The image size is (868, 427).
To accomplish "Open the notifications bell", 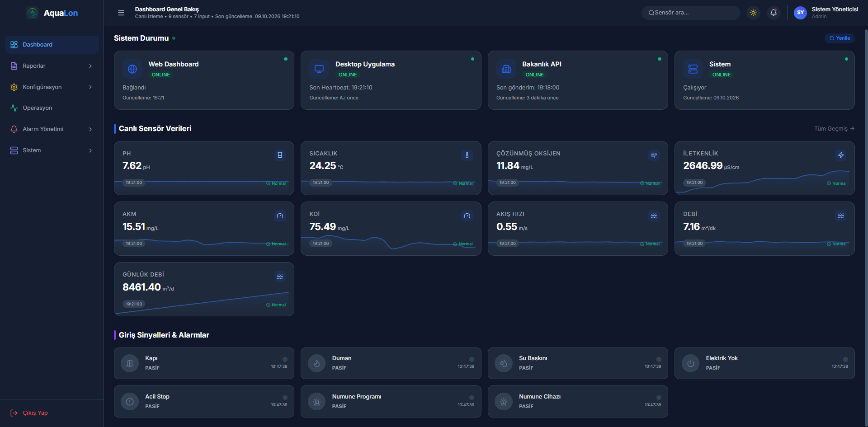I will [774, 13].
